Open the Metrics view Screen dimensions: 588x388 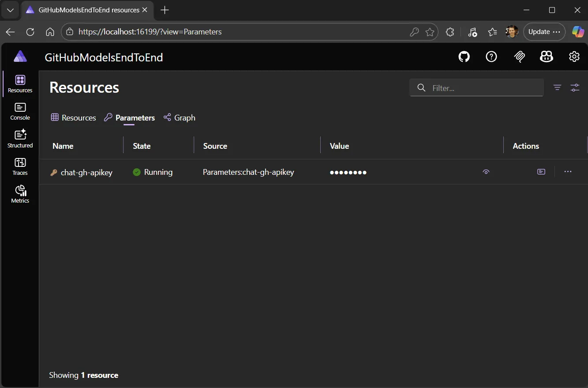[x=19, y=194]
